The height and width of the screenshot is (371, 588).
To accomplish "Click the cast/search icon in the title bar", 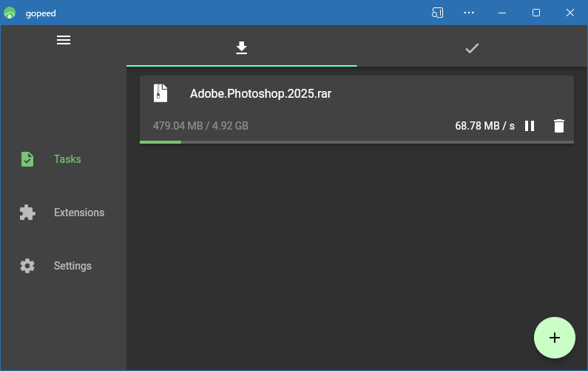I will click(x=437, y=13).
